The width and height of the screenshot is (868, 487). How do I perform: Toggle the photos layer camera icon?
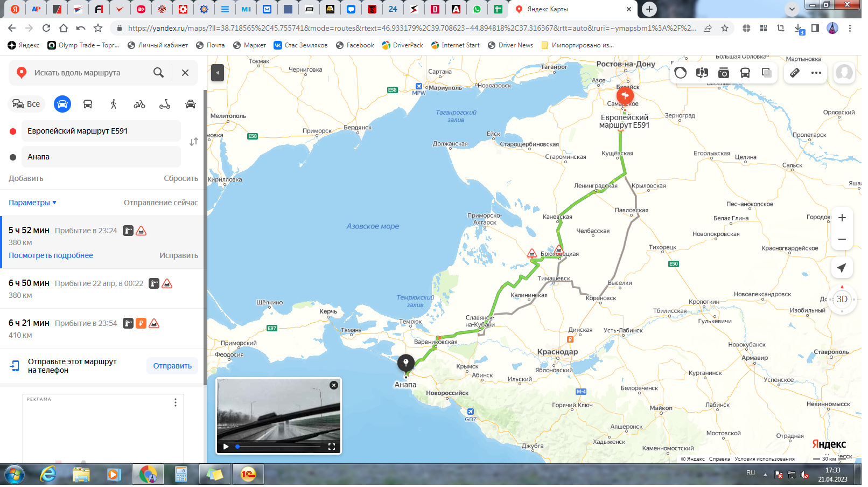pos(724,73)
